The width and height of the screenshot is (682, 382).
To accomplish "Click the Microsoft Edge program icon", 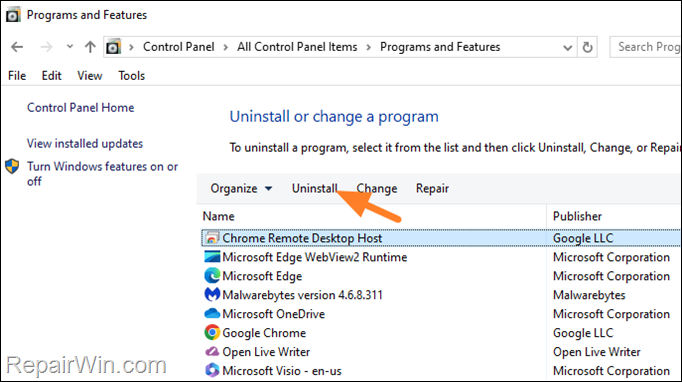I will [212, 276].
